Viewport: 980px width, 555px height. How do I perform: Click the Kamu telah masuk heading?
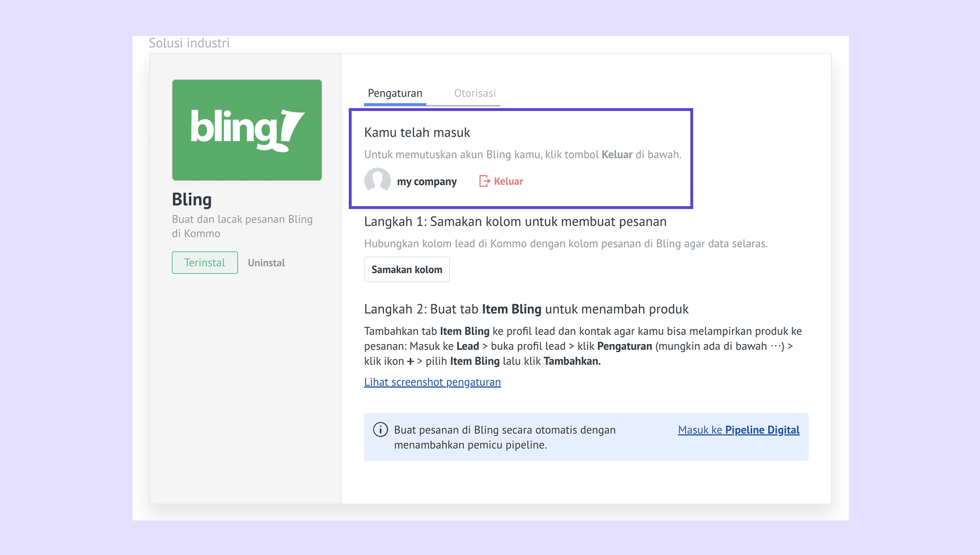(417, 132)
